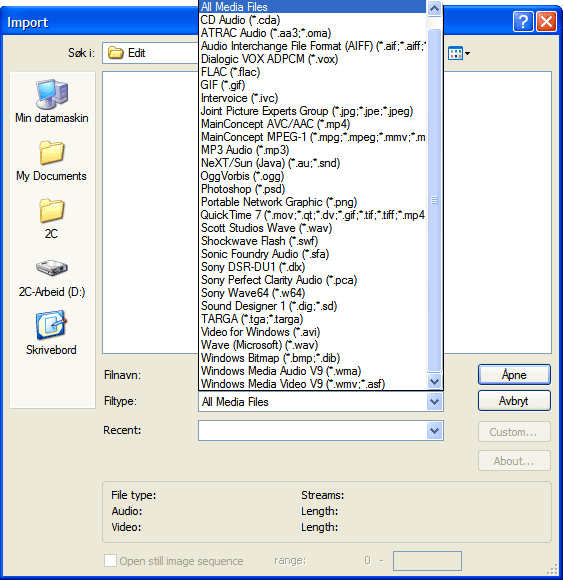
Task: Click the list scroll down arrow
Action: pyautogui.click(x=434, y=381)
